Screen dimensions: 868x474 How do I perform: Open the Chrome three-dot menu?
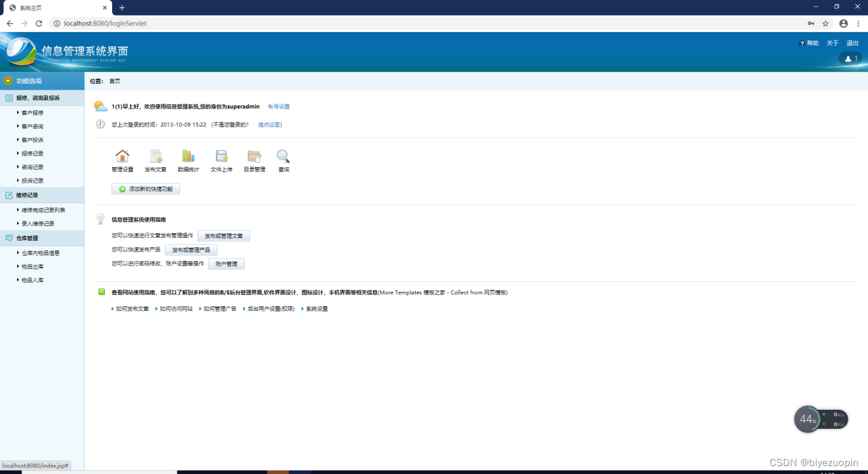[858, 24]
